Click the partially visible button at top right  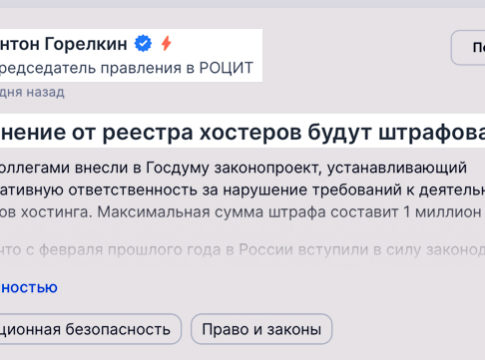tap(468, 47)
